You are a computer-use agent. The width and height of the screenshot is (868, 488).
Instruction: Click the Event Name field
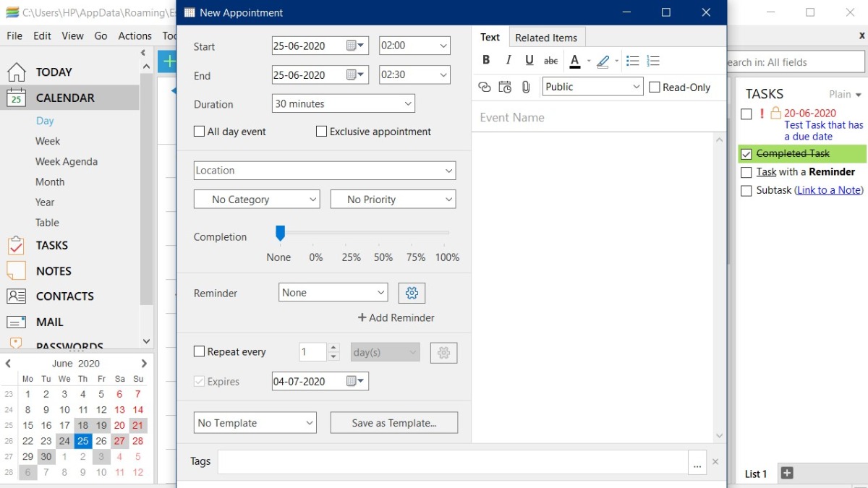(x=599, y=117)
